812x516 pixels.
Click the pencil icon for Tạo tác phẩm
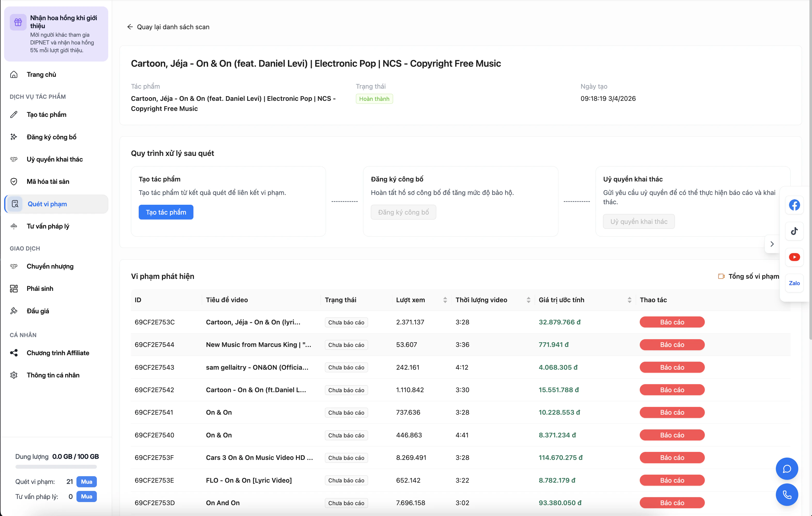pos(14,115)
